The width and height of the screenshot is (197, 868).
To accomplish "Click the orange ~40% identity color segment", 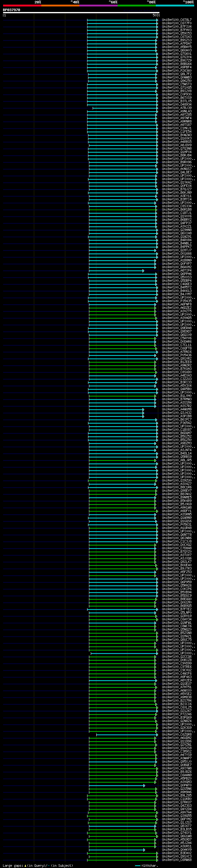I will 60,6.
